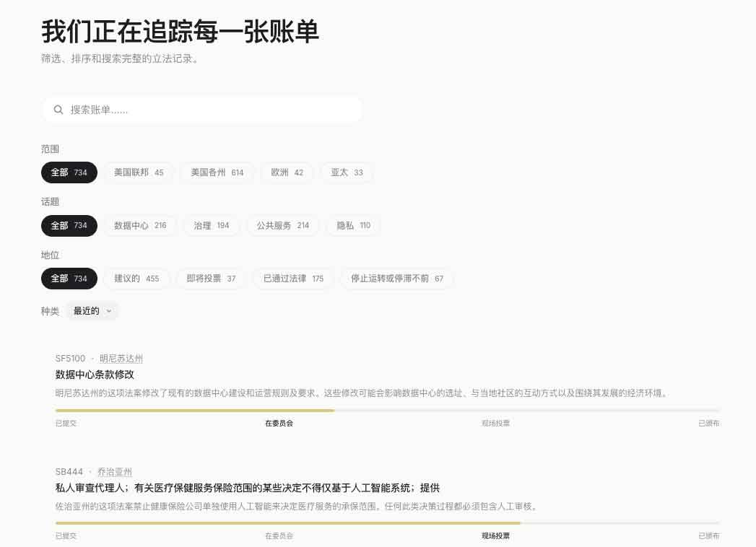Filter bills by 即将投票 status
Screen dimensions: 756x547
tap(211, 279)
